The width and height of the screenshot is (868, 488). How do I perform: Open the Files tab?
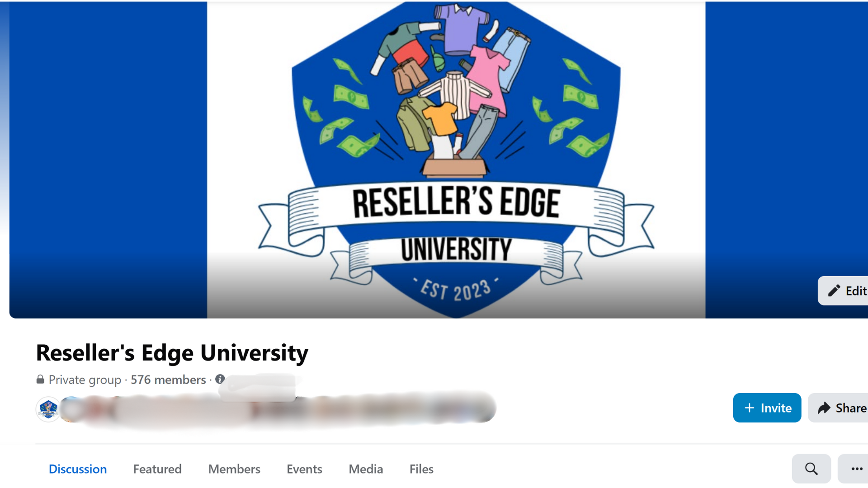421,469
